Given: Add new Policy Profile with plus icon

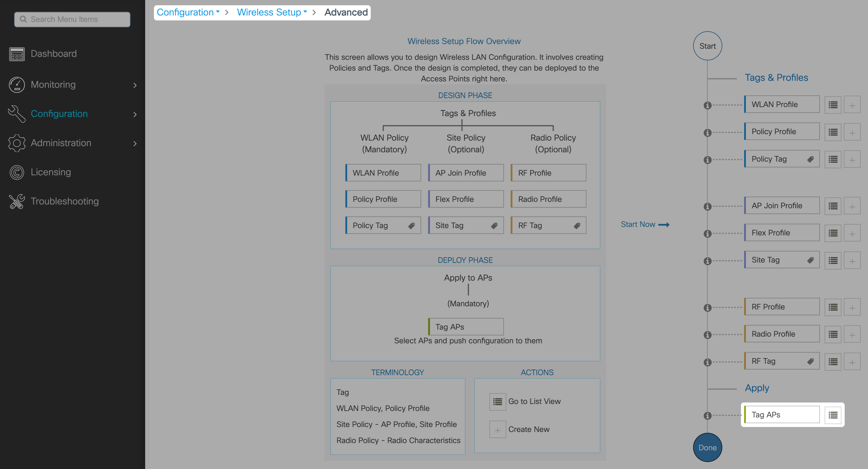Looking at the screenshot, I should click(852, 132).
